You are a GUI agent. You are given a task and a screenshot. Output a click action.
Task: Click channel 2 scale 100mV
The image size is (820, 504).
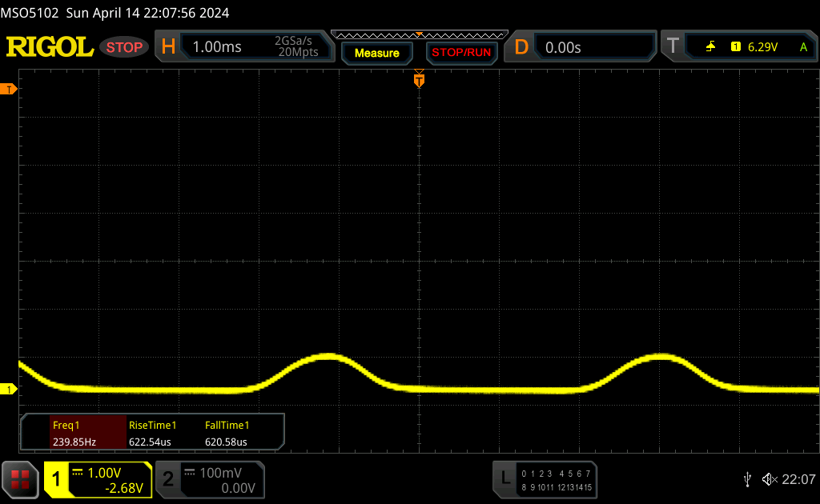pos(221,473)
